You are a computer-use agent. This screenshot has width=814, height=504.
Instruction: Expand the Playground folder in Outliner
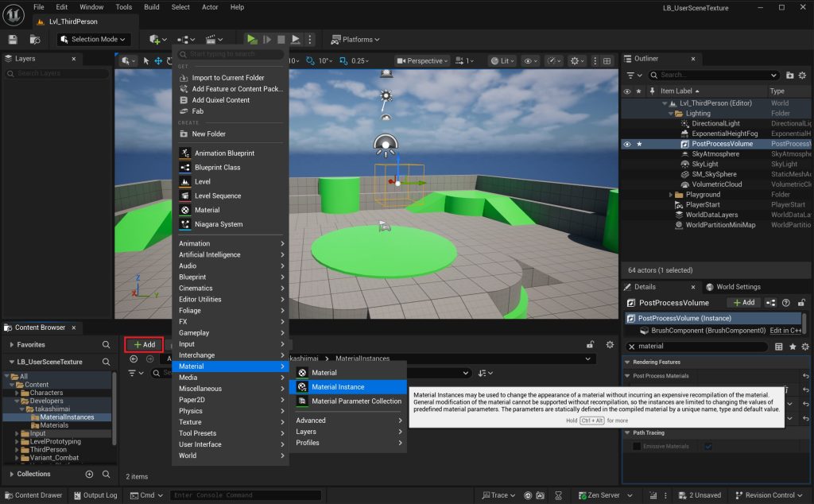(x=671, y=194)
